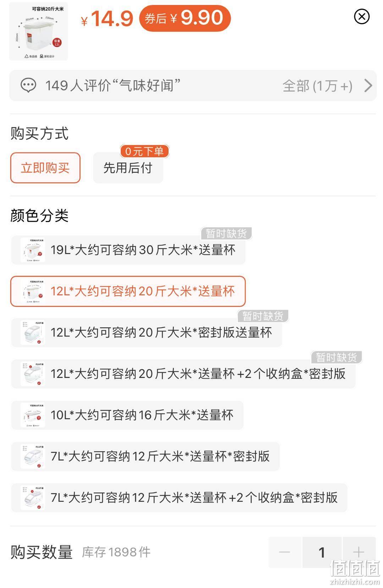383x588 pixels.
Task: Open the product thumbnail image at top
Action: [38, 31]
